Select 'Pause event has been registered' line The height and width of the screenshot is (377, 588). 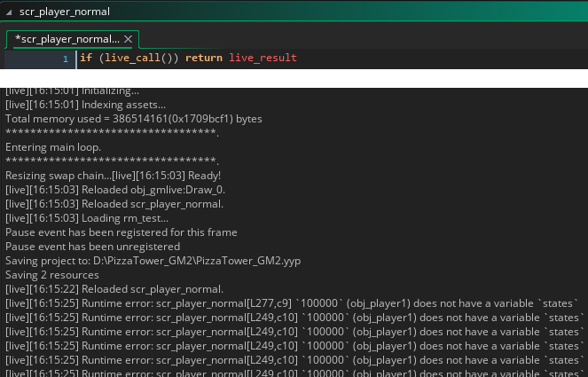[122, 232]
